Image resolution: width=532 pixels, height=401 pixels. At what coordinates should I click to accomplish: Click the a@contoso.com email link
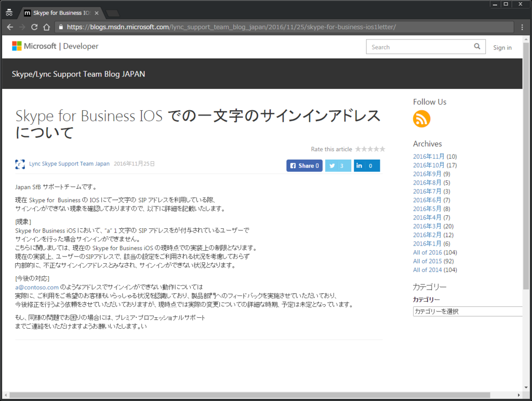click(37, 287)
